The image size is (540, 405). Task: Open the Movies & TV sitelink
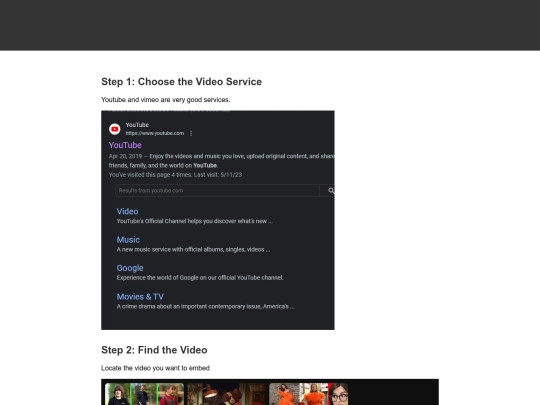(x=140, y=297)
